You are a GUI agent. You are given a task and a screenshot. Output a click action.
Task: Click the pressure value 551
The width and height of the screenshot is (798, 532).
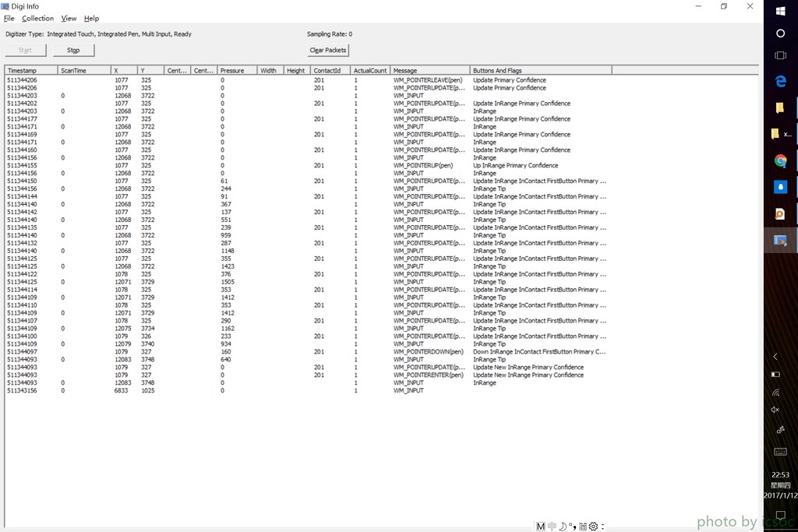[226, 220]
